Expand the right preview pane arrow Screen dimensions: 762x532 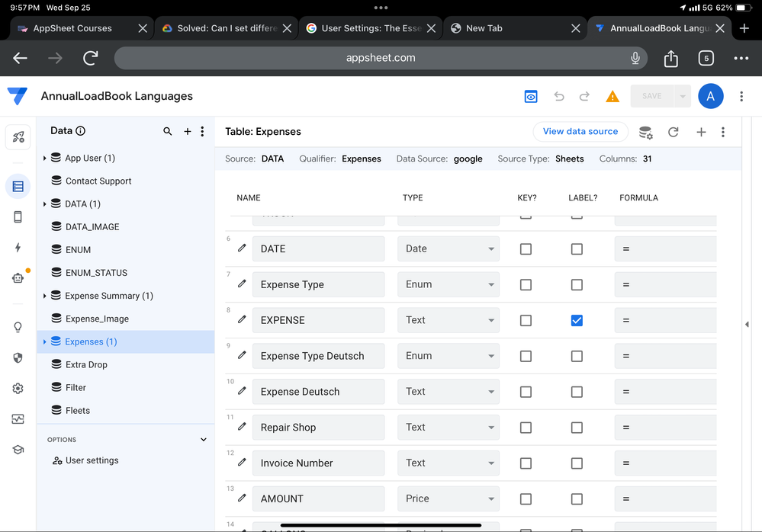tap(747, 324)
